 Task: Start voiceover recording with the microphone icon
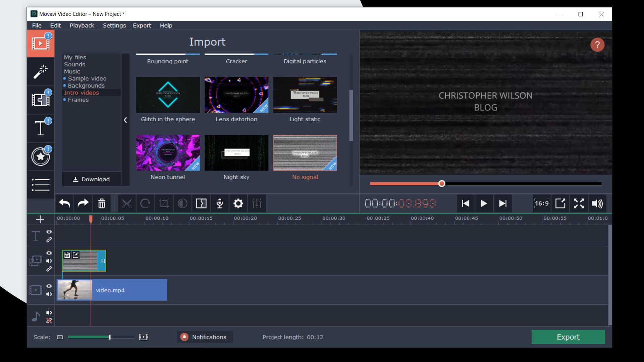219,203
